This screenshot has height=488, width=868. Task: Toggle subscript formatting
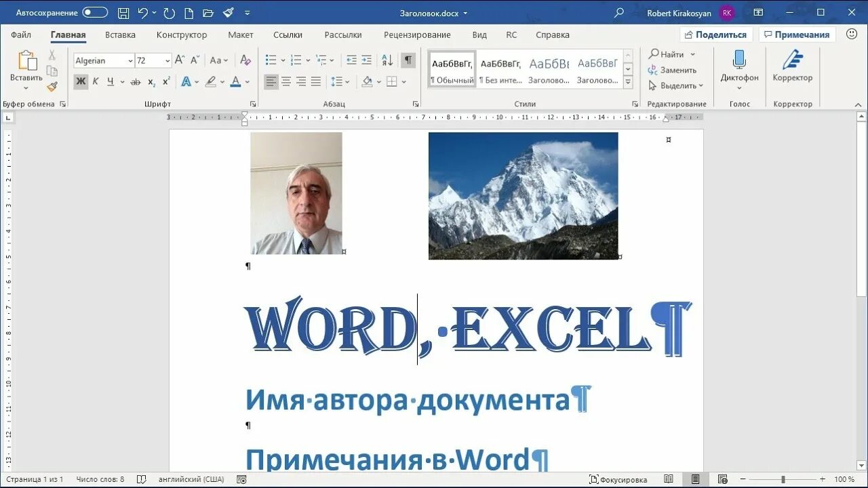pyautogui.click(x=152, y=81)
